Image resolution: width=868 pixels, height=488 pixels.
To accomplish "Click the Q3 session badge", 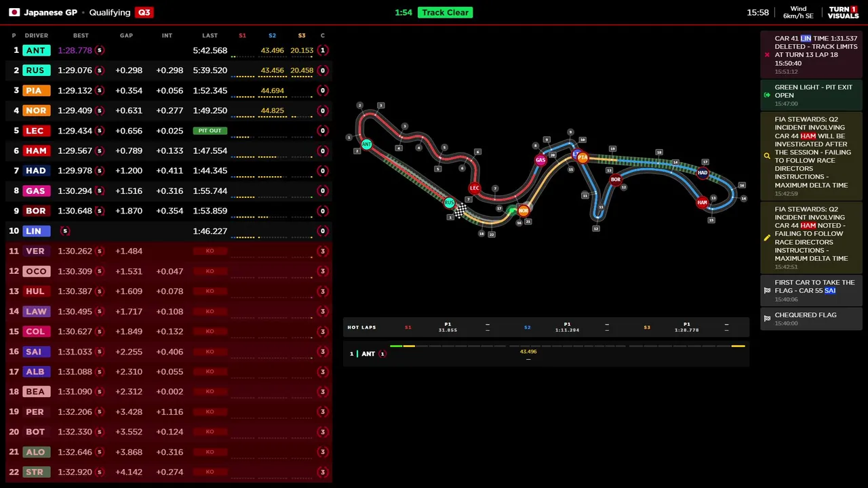I will [144, 12].
